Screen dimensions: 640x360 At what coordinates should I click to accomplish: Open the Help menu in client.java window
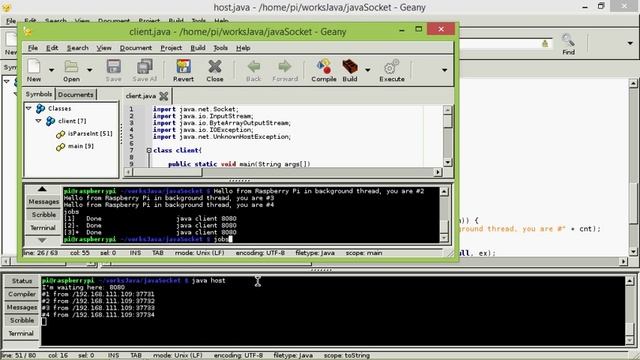pos(243,48)
